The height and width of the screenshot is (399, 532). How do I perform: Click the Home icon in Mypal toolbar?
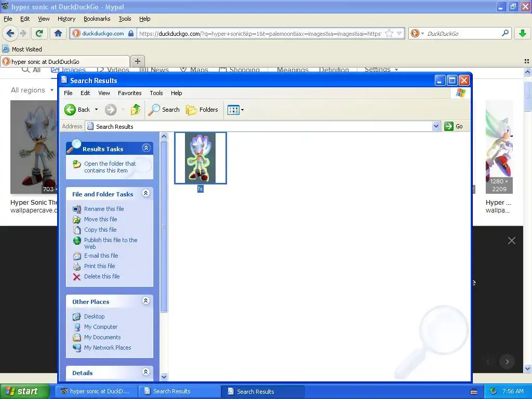coord(58,33)
